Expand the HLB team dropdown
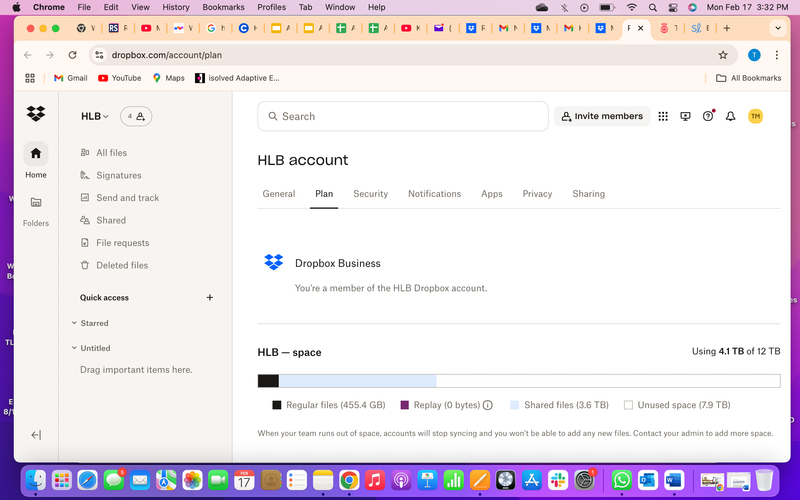800x500 pixels. pos(95,117)
